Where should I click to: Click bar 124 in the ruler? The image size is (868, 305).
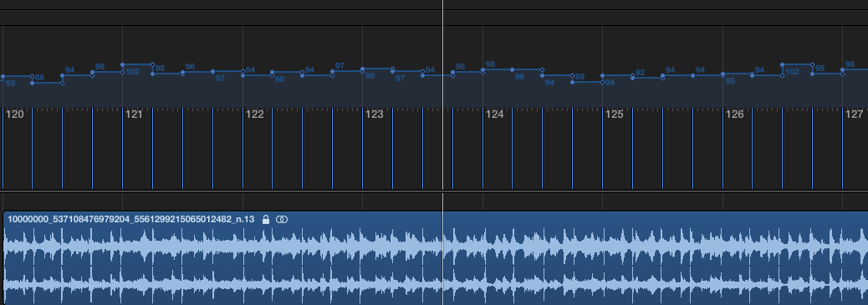[494, 114]
